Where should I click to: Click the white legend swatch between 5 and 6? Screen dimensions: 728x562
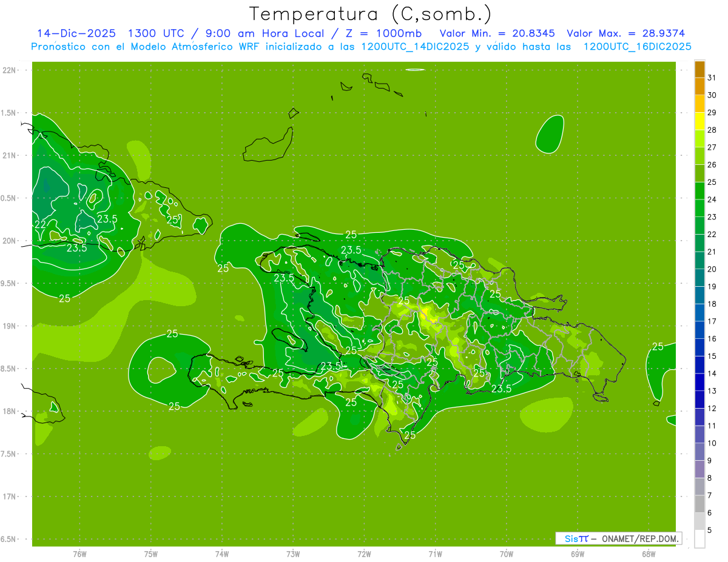tap(699, 522)
